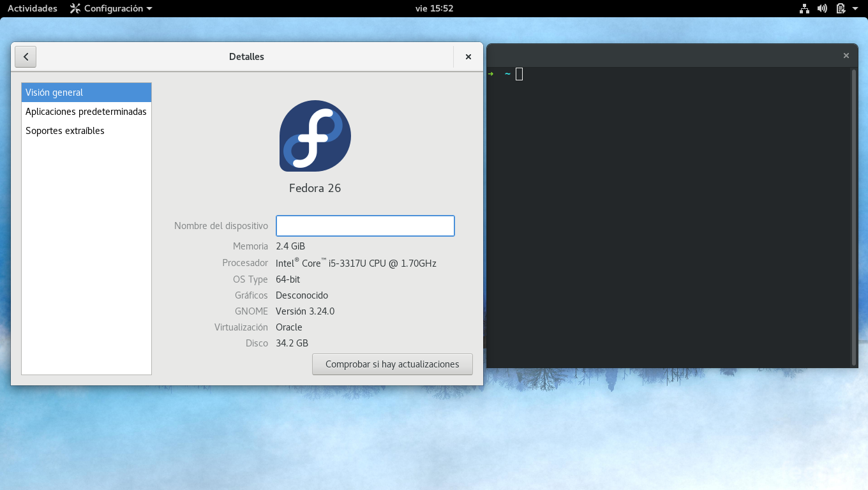Close the Detalles window
The width and height of the screenshot is (868, 490).
click(468, 57)
